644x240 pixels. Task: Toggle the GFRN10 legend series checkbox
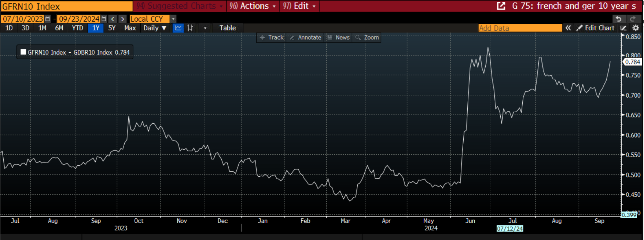(x=23, y=52)
